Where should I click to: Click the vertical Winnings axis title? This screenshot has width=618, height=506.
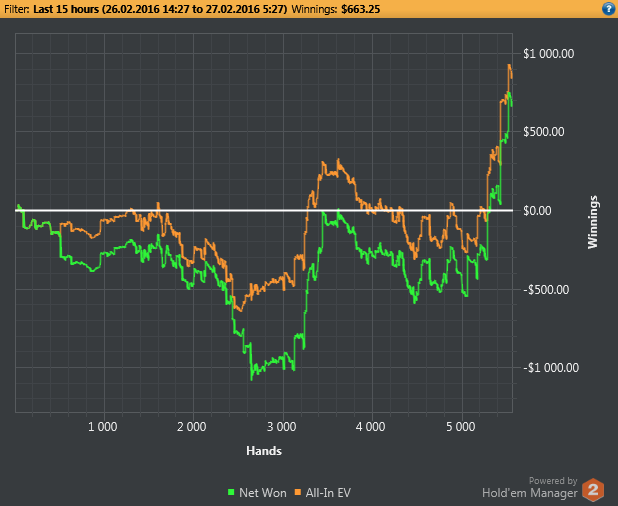pyautogui.click(x=592, y=222)
